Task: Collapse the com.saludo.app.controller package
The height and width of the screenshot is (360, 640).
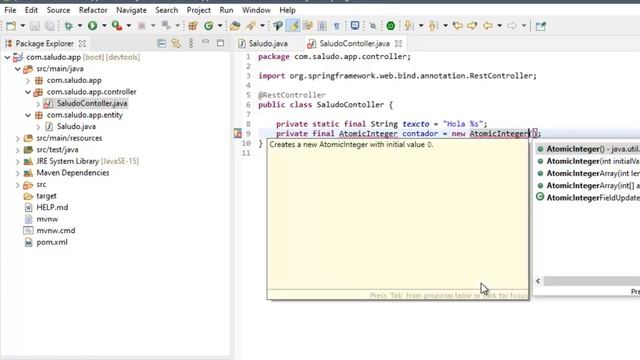Action: [28, 92]
